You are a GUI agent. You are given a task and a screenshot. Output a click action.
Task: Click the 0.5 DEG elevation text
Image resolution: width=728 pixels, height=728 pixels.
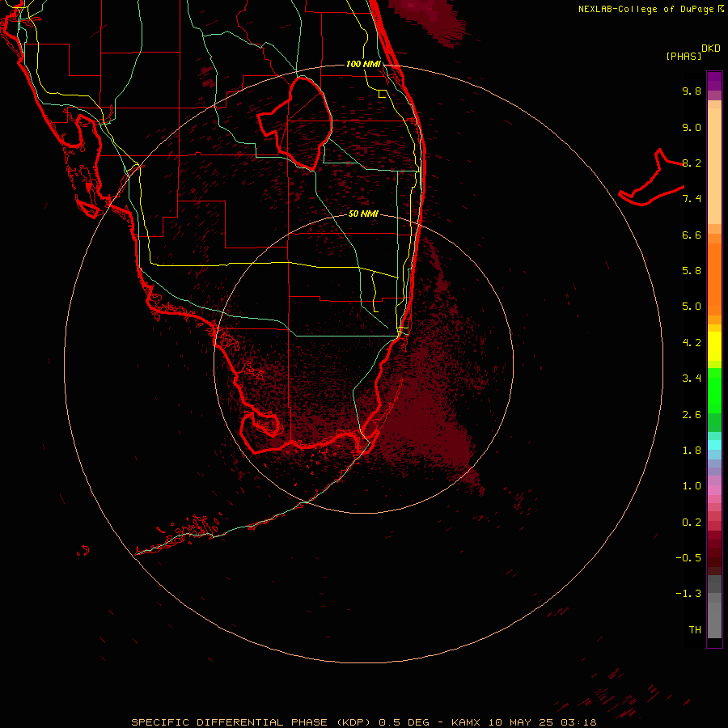(404, 722)
